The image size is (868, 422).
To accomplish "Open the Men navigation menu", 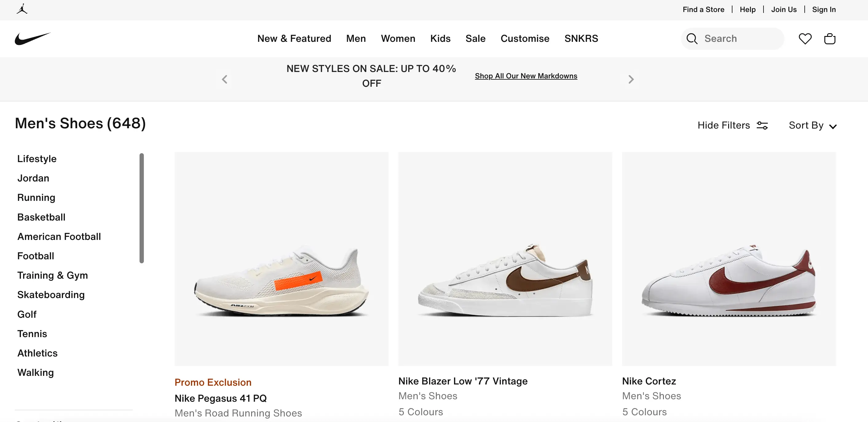I will pyautogui.click(x=356, y=38).
